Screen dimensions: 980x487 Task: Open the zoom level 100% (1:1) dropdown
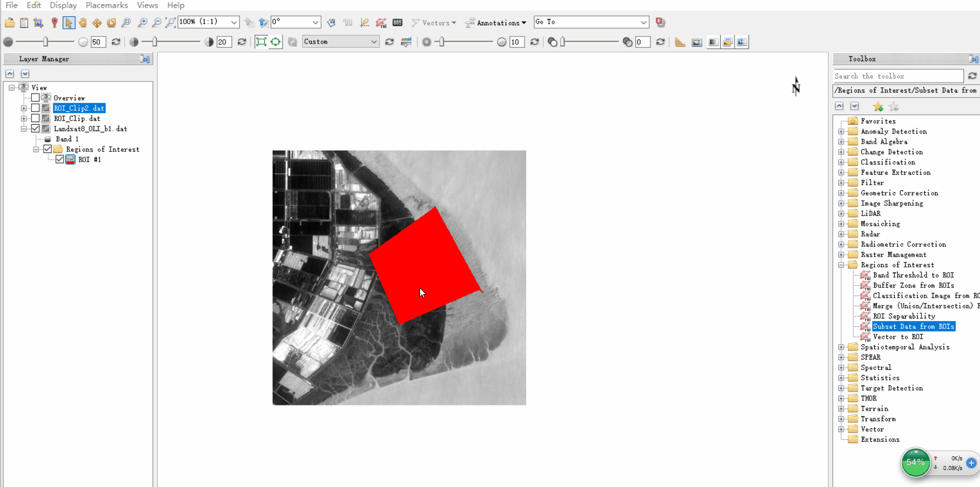[234, 22]
